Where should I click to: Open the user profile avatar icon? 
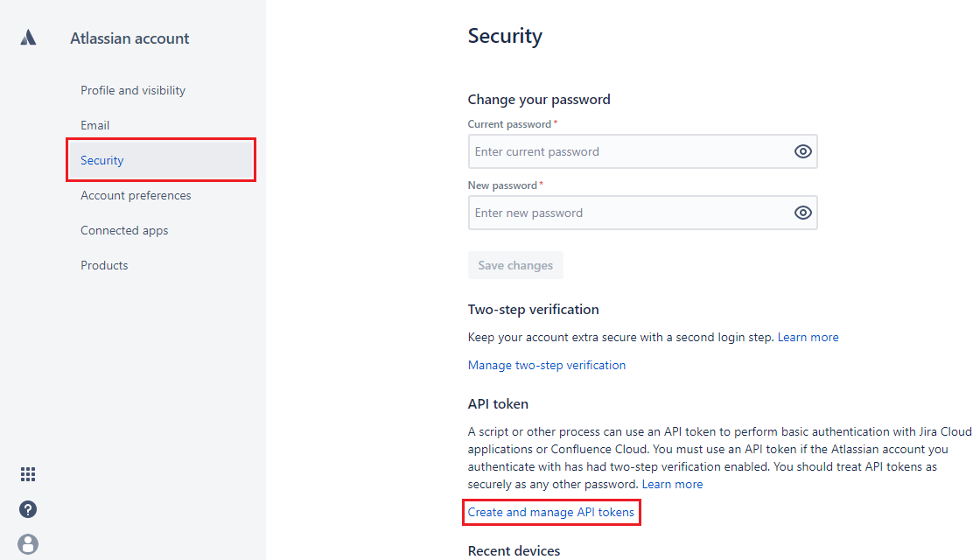pos(28,544)
